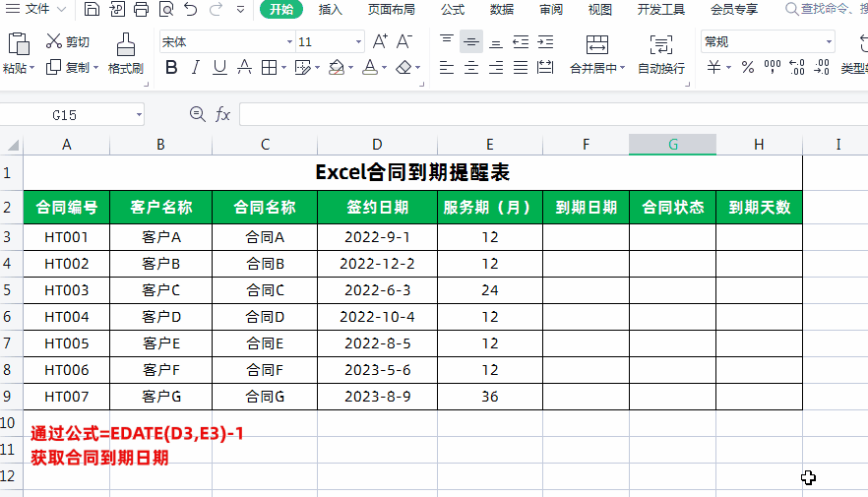This screenshot has width=868, height=497.
Task: Justify text alignment icon
Action: tap(521, 68)
